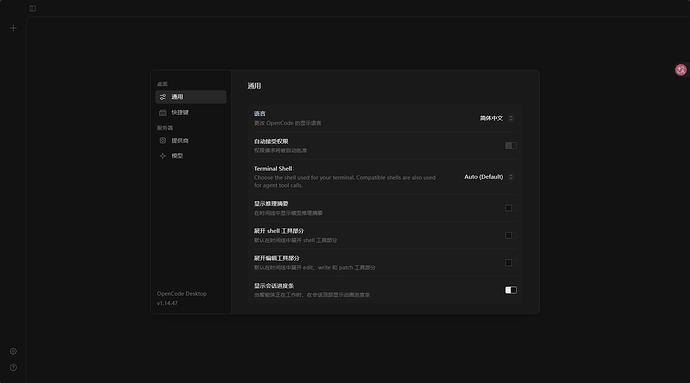Click the pink translate overlay icon
The height and width of the screenshot is (383, 690).
[681, 70]
